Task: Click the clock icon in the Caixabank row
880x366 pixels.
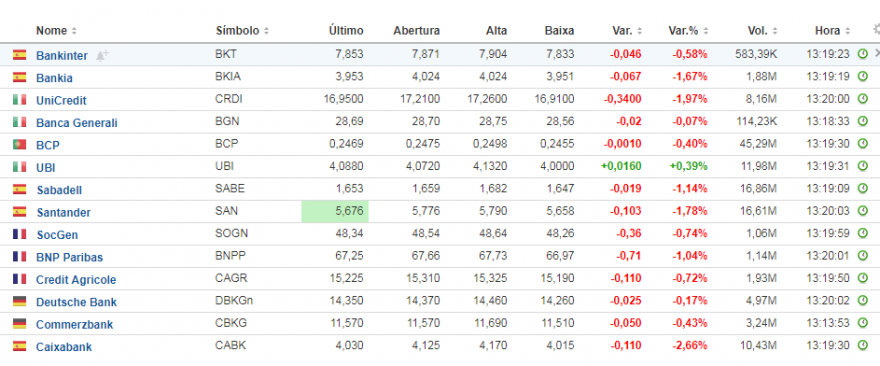Action: [863, 346]
